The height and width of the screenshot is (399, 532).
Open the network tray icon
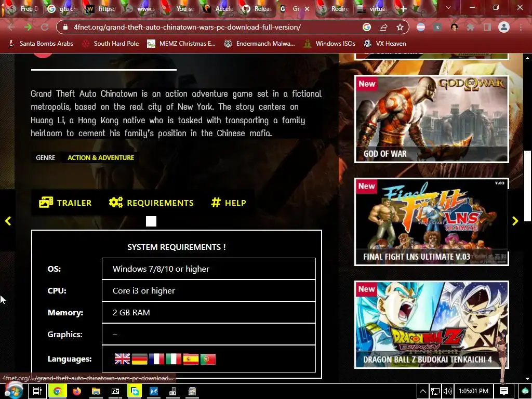(x=435, y=391)
